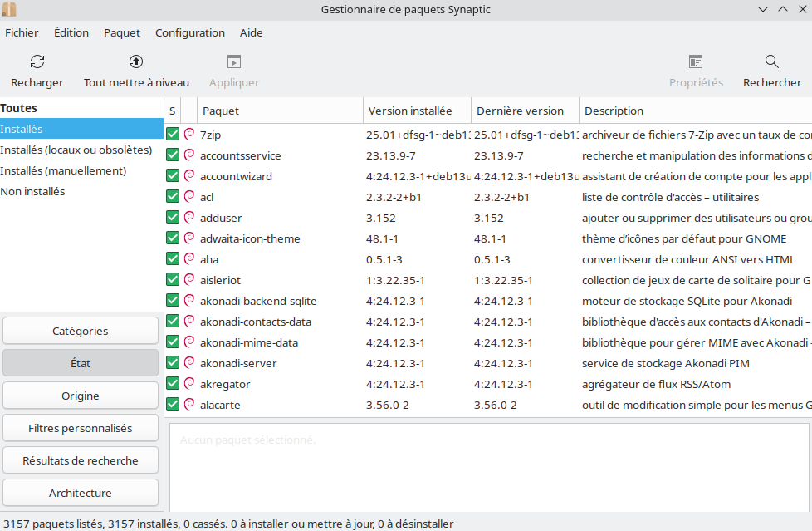Toggle the status checkbox for accountsservice
This screenshot has height=531, width=812.
[173, 155]
